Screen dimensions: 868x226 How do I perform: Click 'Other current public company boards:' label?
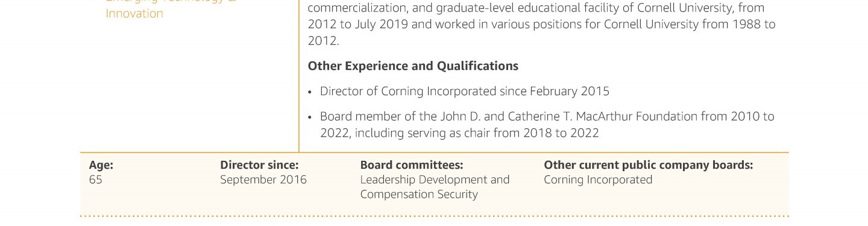coord(649,165)
